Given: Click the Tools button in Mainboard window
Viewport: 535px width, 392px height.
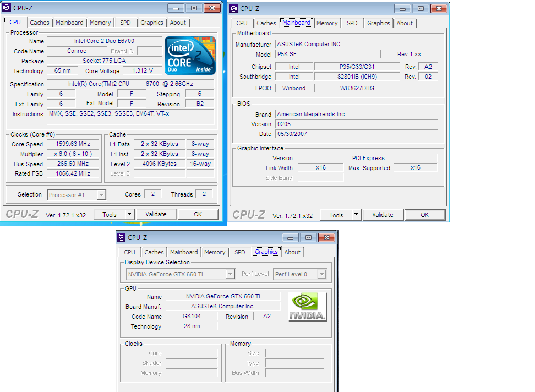Looking at the screenshot, I should (x=336, y=215).
